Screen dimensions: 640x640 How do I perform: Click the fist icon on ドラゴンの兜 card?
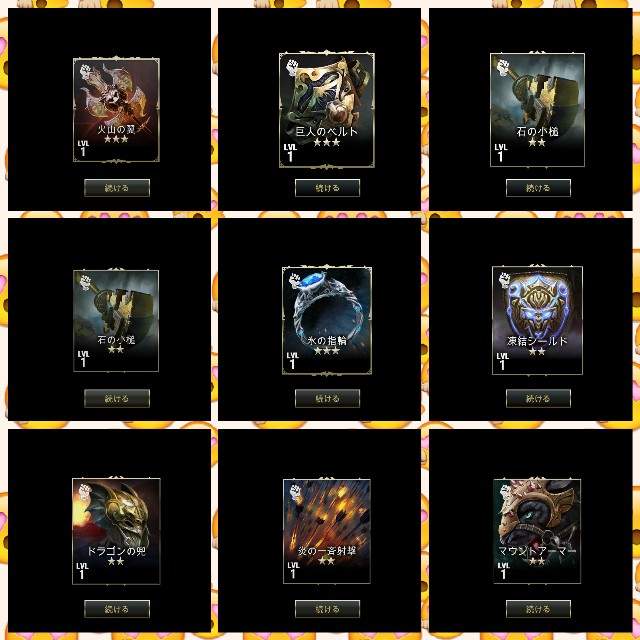coord(84,491)
